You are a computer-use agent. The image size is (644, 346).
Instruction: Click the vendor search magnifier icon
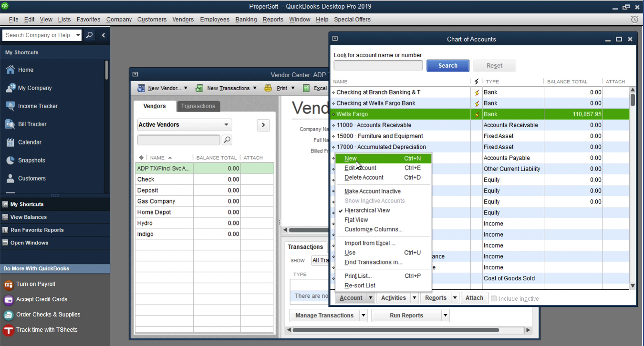pos(227,140)
